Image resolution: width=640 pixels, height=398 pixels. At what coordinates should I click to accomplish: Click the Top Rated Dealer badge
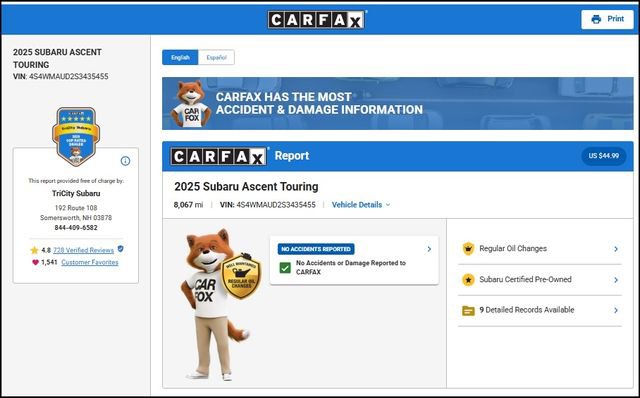click(76, 136)
